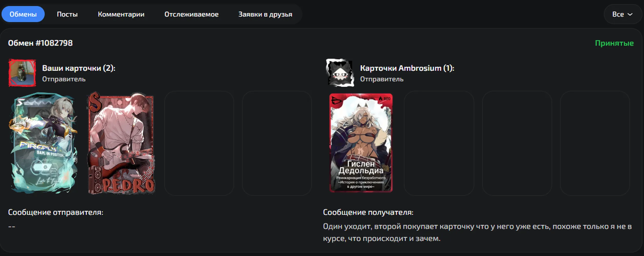Screen dimensions: 644x256
Task: Click Отправитель label under Ambrosium
Action: point(382,79)
